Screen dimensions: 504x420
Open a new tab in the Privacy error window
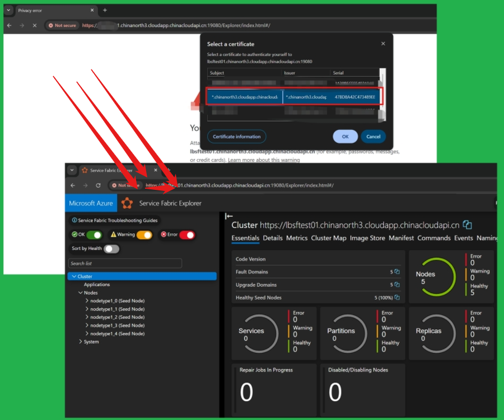coord(105,10)
